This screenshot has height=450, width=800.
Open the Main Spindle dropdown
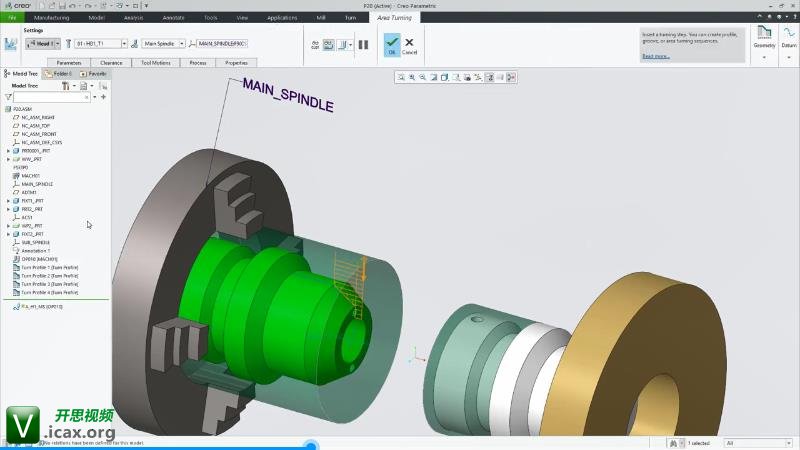click(x=162, y=44)
